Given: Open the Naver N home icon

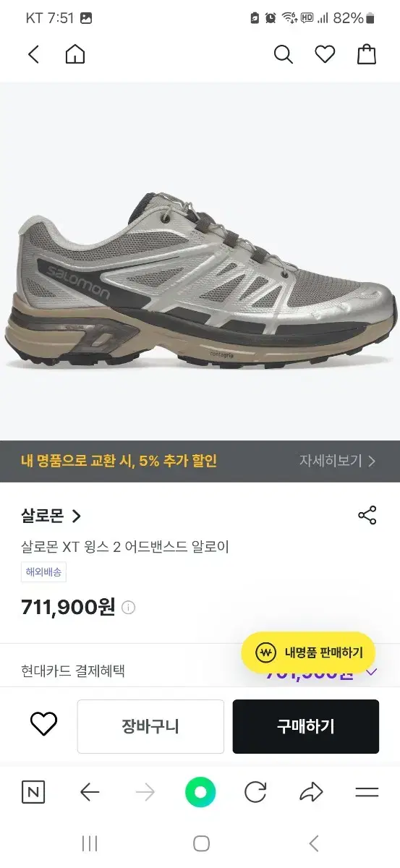Looking at the screenshot, I should click(x=33, y=793).
